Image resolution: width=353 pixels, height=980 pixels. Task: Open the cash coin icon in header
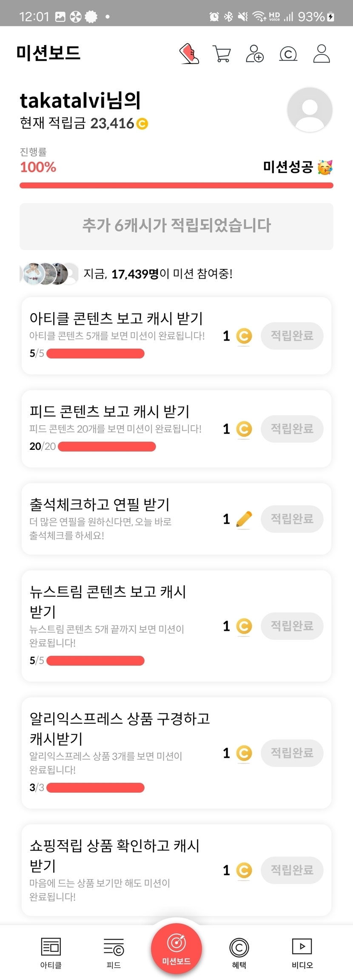click(x=288, y=54)
